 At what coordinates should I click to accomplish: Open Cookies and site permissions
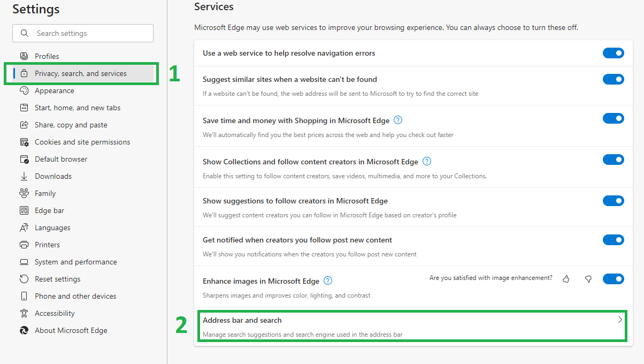(x=83, y=142)
